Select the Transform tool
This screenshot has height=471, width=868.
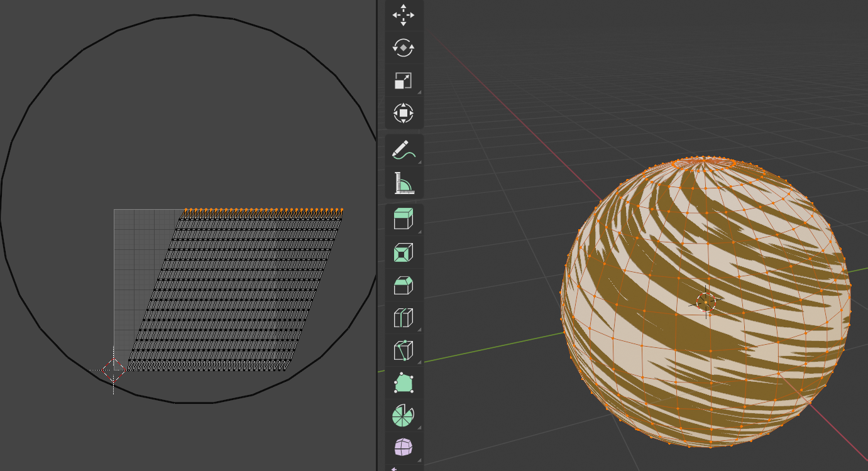click(403, 113)
